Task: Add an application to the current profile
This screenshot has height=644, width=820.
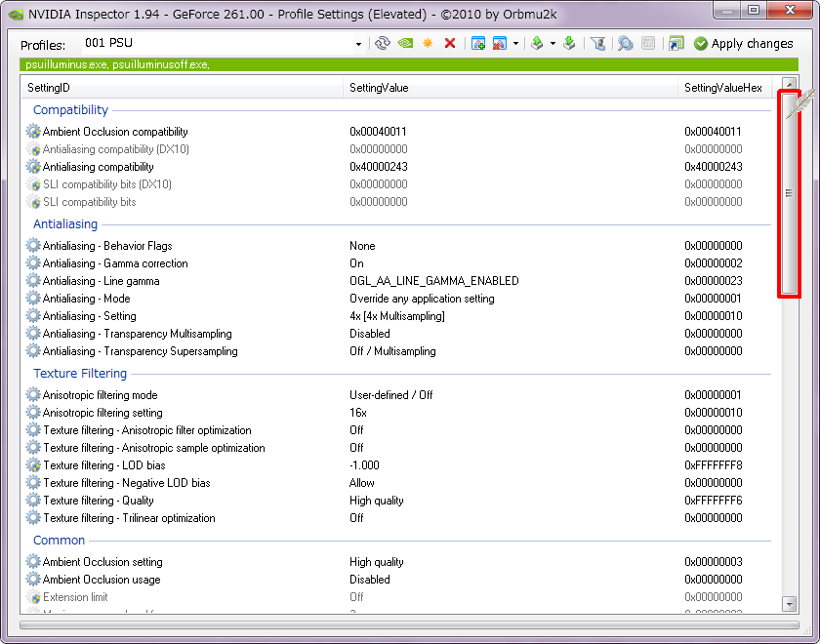Action: tap(478, 43)
